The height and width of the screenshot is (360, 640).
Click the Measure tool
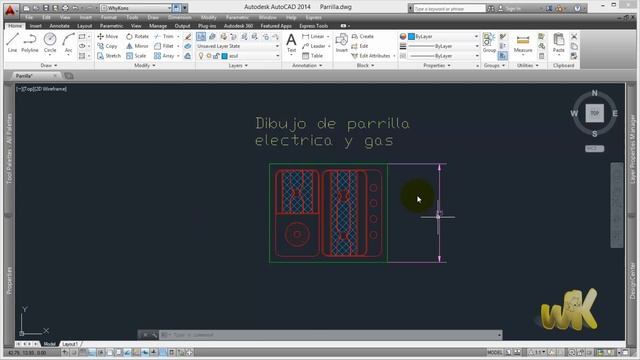[523, 43]
